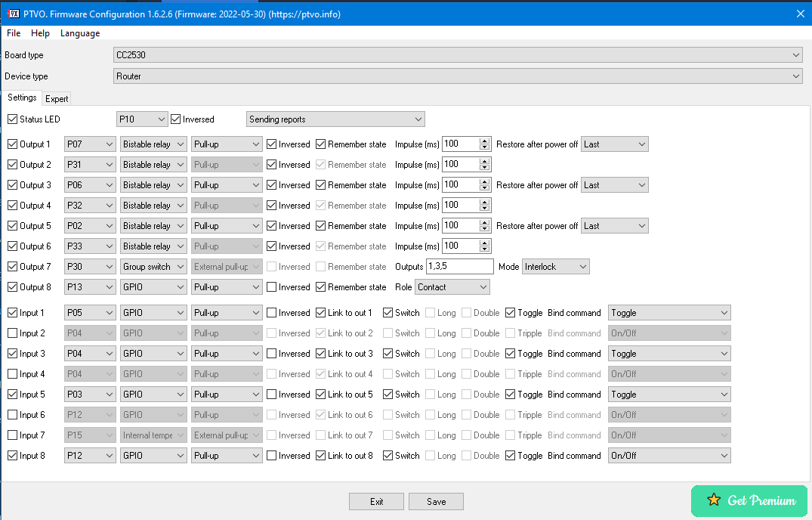This screenshot has width=812, height=520.
Task: Enable the Input 7 checkbox
Action: click(12, 435)
